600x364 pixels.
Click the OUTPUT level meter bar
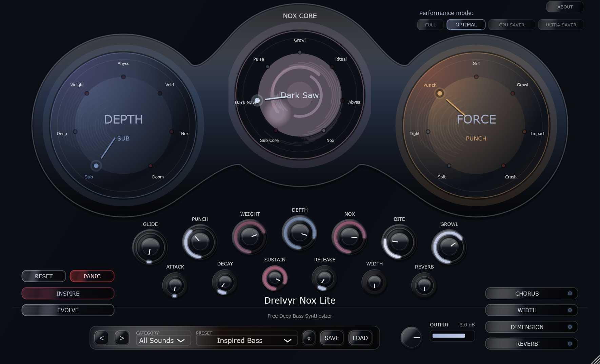click(x=452, y=336)
